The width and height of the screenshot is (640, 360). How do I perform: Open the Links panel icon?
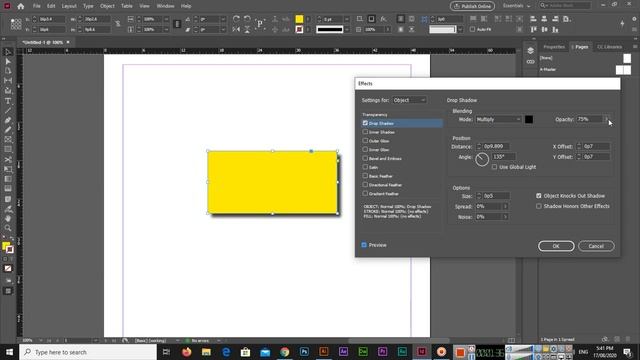[530, 62]
